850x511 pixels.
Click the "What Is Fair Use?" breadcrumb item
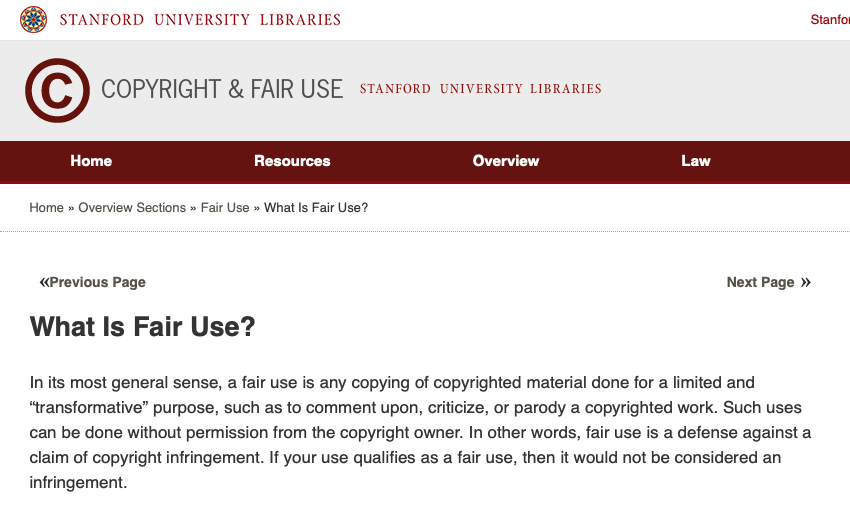click(x=316, y=208)
